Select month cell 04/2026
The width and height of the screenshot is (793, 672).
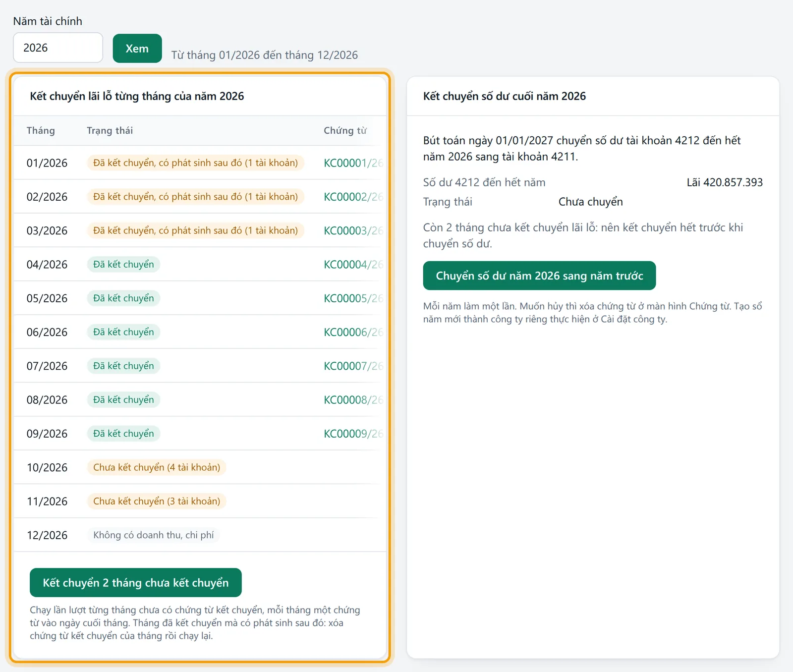[47, 265]
